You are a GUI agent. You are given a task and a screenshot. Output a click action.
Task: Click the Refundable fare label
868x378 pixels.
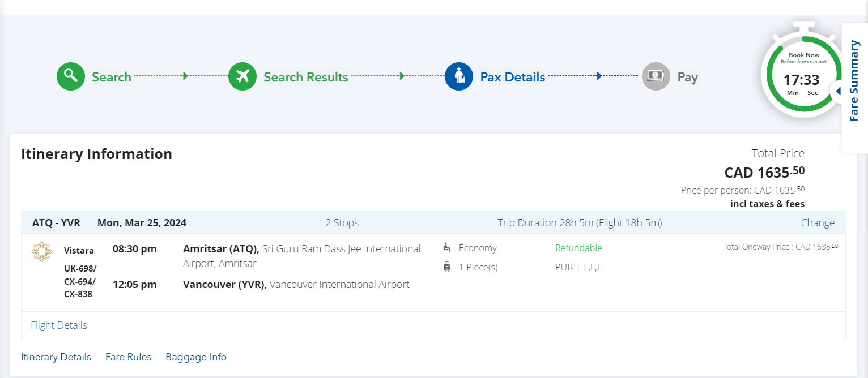578,248
